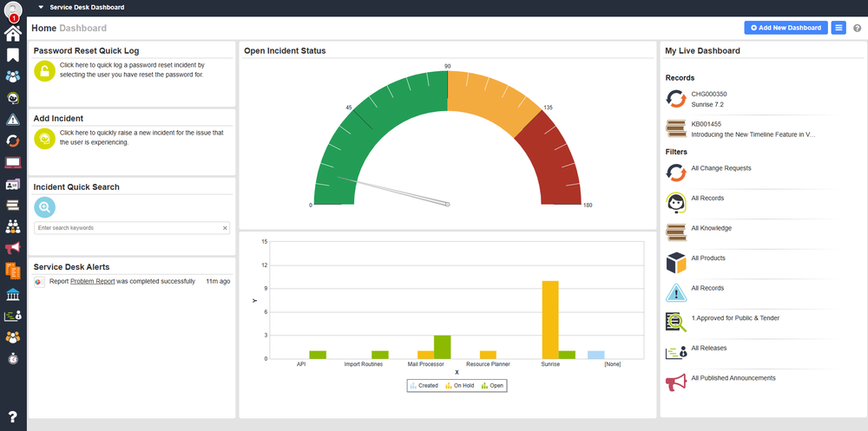Viewport: 868px width, 431px height.
Task: Click the red segment of the gauge
Action: (x=554, y=160)
